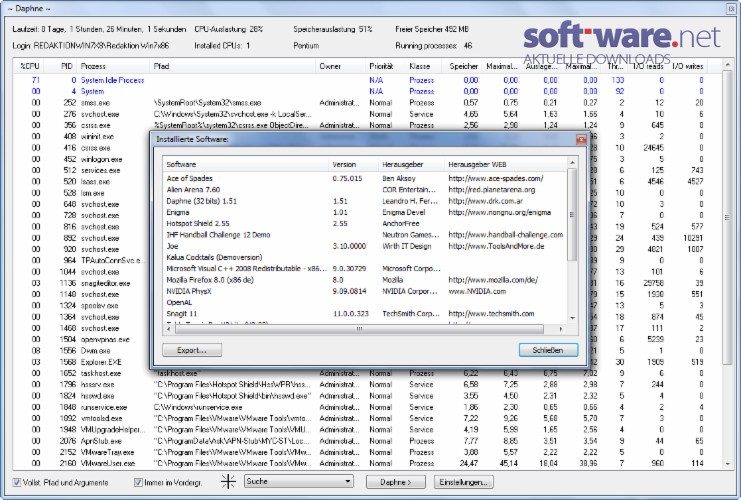Click software list horizontal scrollbar left arrow
741x500 pixels.
[x=169, y=328]
